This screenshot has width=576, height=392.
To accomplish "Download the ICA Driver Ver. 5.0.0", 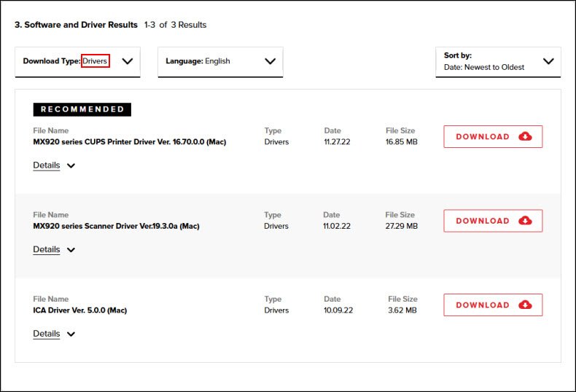I will tap(493, 305).
